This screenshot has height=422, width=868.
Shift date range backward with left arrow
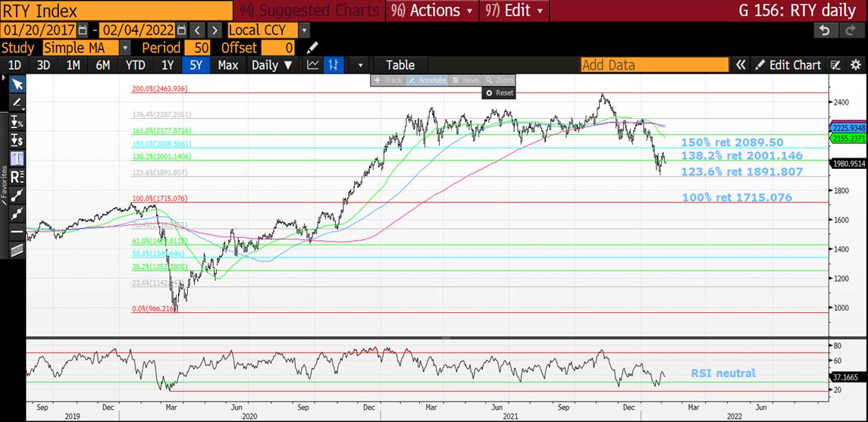tap(199, 30)
